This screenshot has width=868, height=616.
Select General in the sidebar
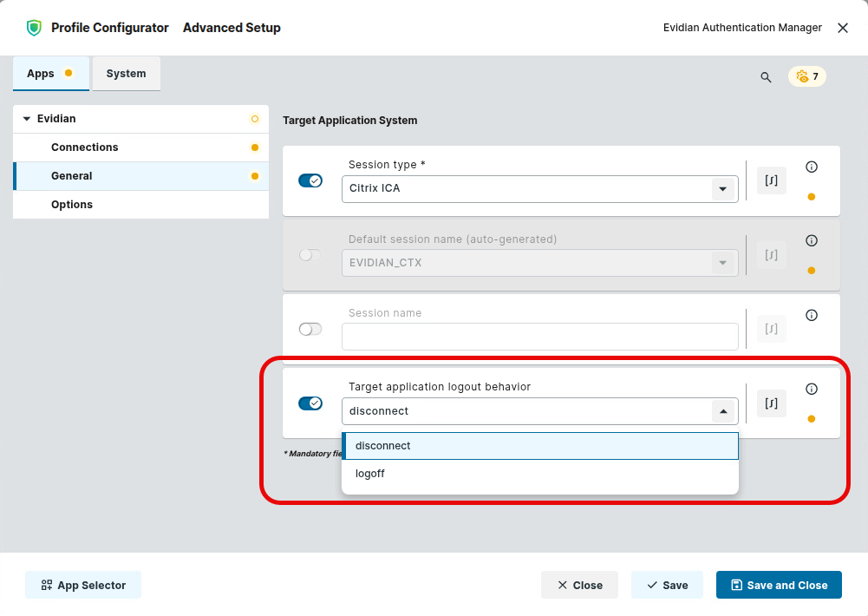[140, 176]
